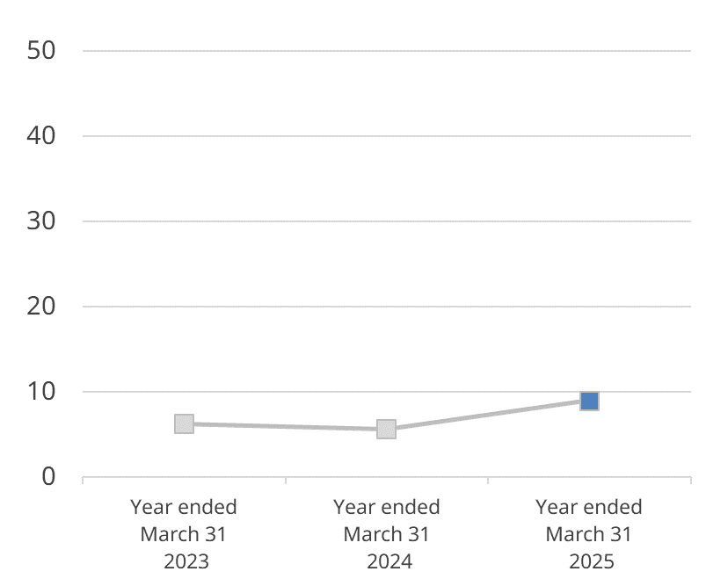Screen dimensions: 728x586
Task: Click the y-axis value 20
Action: coord(40,307)
